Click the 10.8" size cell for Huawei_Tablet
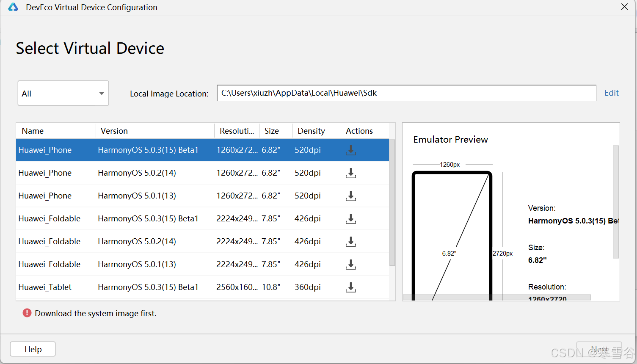The width and height of the screenshot is (637, 364). (271, 287)
